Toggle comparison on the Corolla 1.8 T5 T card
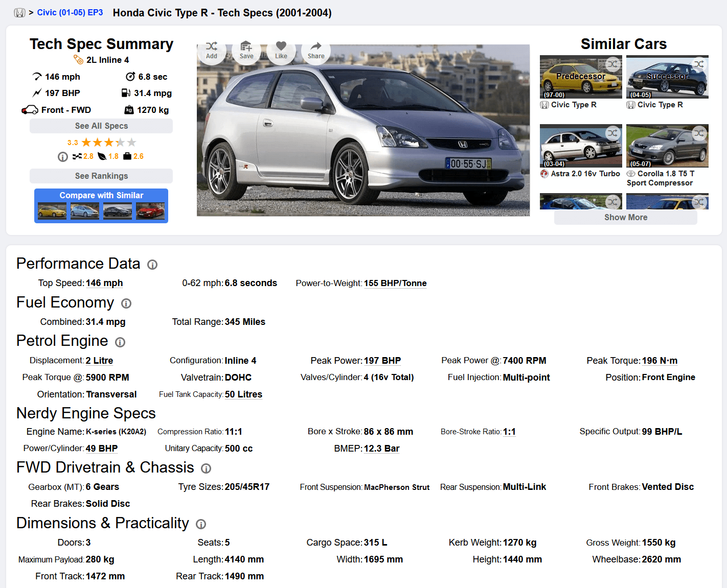Screen dimensions: 727x588 pyautogui.click(x=699, y=133)
